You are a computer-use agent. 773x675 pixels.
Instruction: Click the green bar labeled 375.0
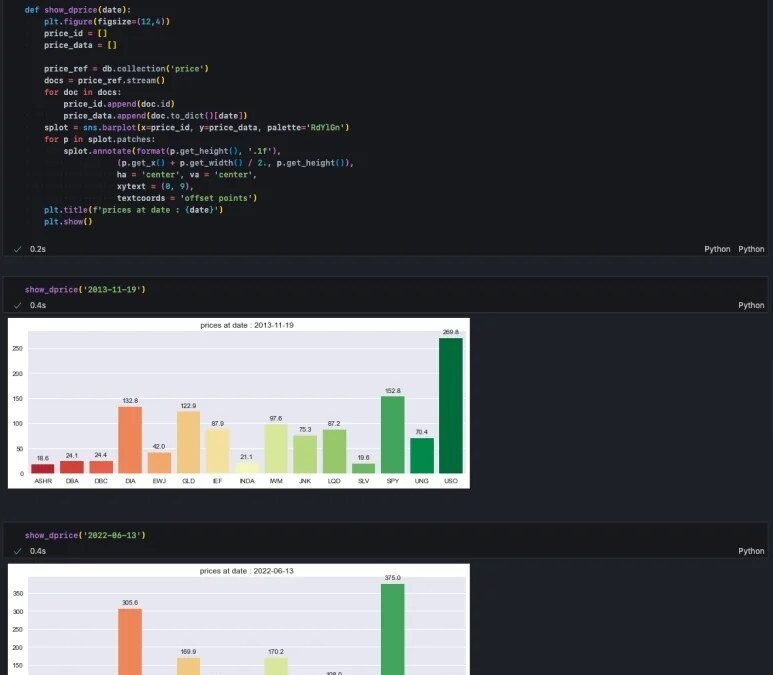(x=392, y=630)
